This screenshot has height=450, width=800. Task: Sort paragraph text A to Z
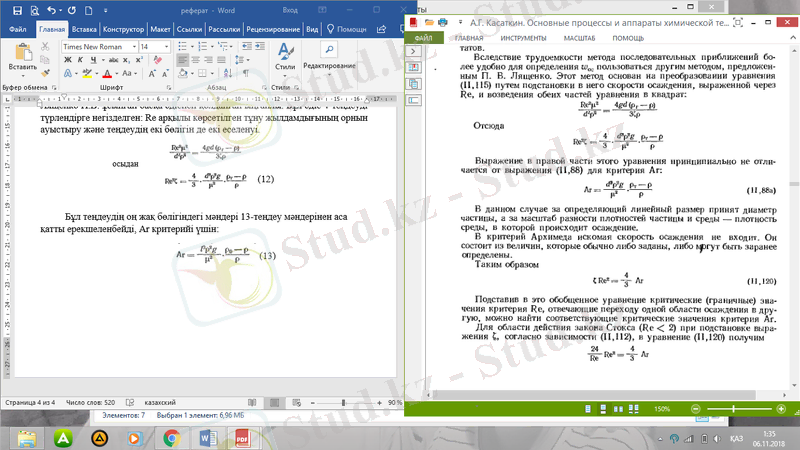pos(228,73)
